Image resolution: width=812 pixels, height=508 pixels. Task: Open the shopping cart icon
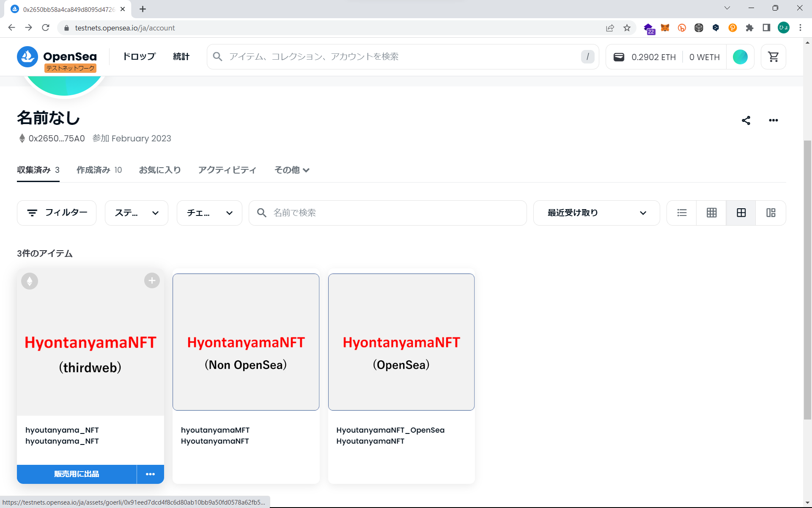pos(773,57)
